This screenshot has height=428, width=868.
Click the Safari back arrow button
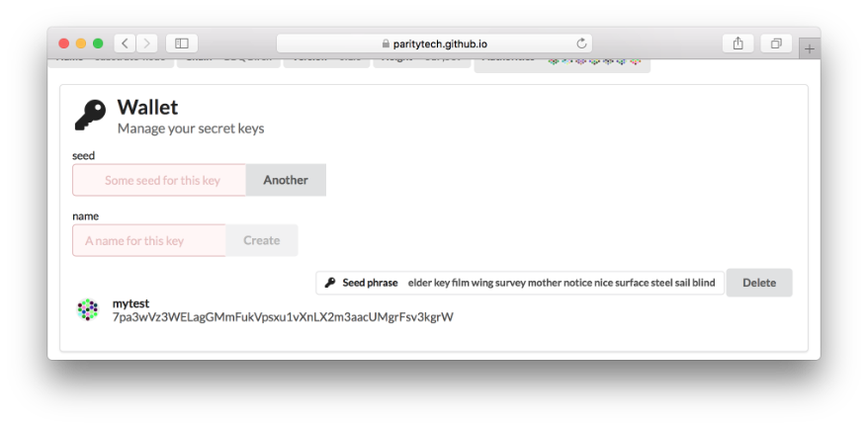coord(126,43)
